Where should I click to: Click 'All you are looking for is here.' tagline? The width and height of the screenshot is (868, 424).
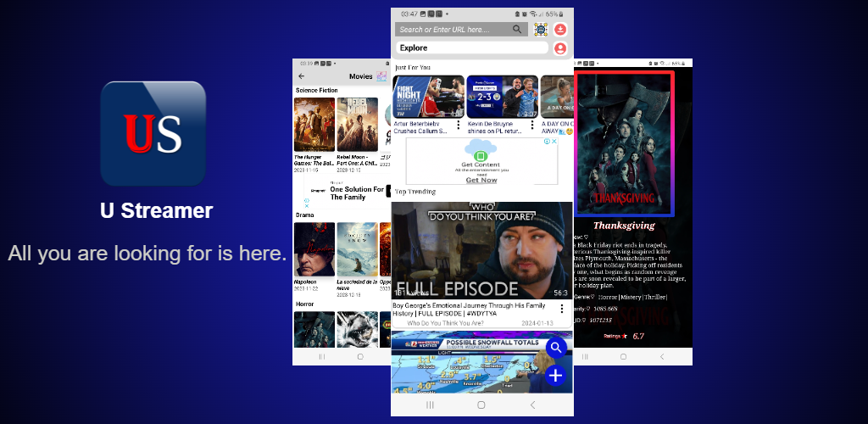pos(147,254)
